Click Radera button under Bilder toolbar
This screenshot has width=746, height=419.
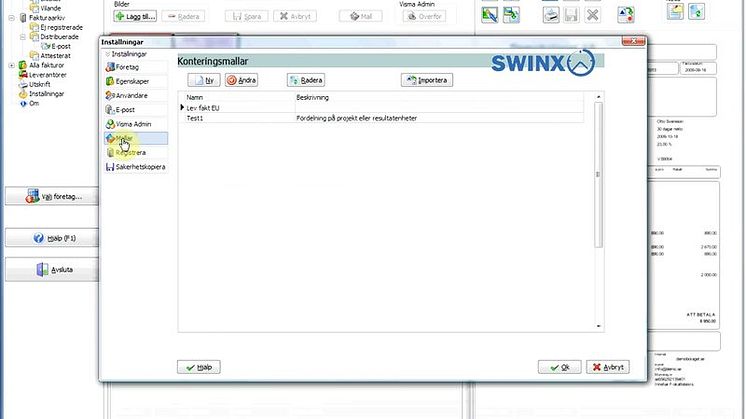click(184, 16)
